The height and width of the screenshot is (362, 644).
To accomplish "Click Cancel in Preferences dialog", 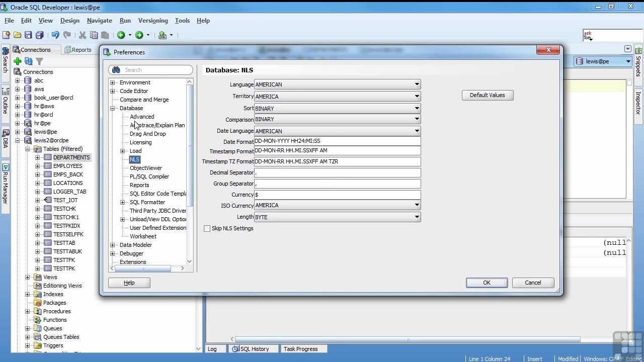I will (533, 283).
